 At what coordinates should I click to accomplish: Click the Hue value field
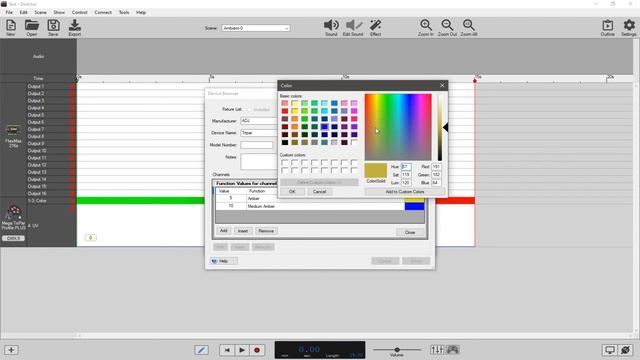(407, 167)
